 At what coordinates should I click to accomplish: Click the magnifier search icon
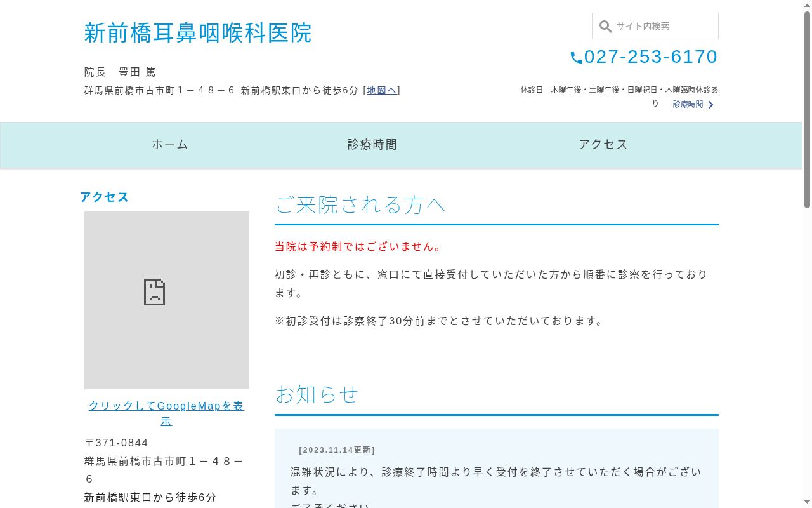[605, 27]
